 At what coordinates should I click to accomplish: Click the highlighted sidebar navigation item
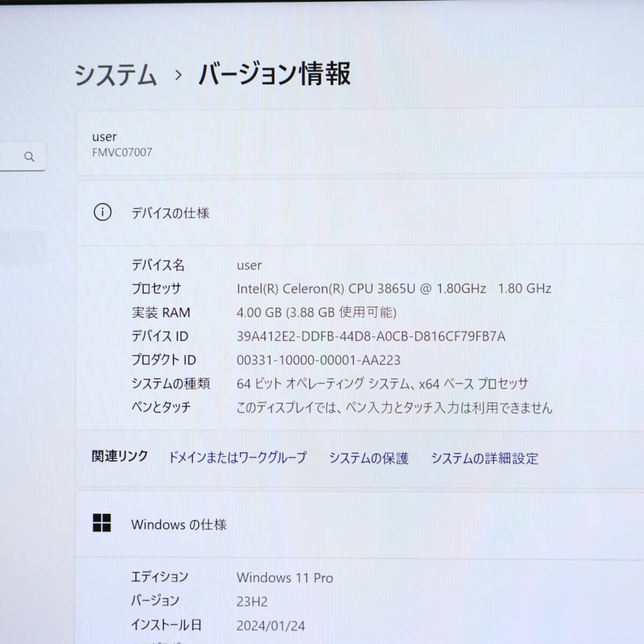(23, 247)
